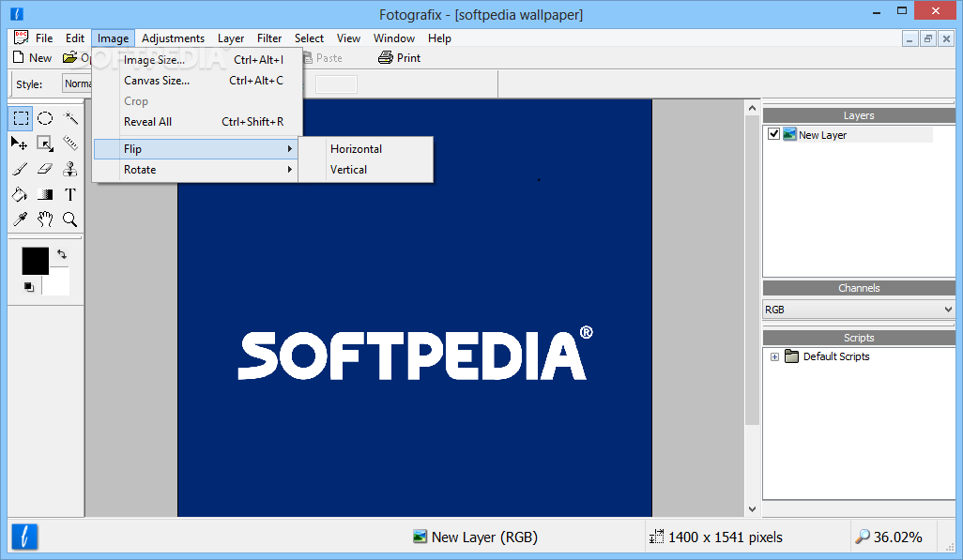
Task: Open the Layer menu
Action: [231, 38]
